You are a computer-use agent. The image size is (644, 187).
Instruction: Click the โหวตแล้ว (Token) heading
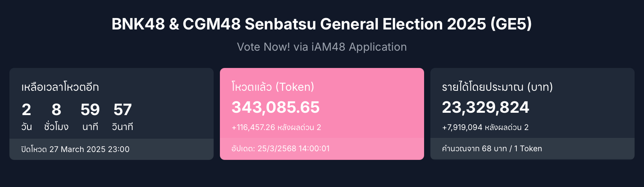coord(273,87)
